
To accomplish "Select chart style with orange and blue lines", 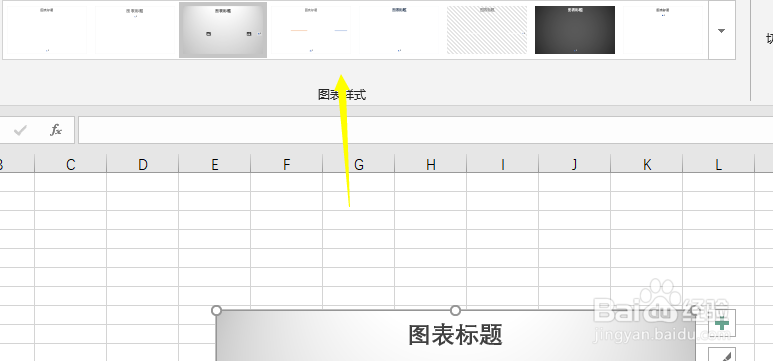I will tap(311, 30).
